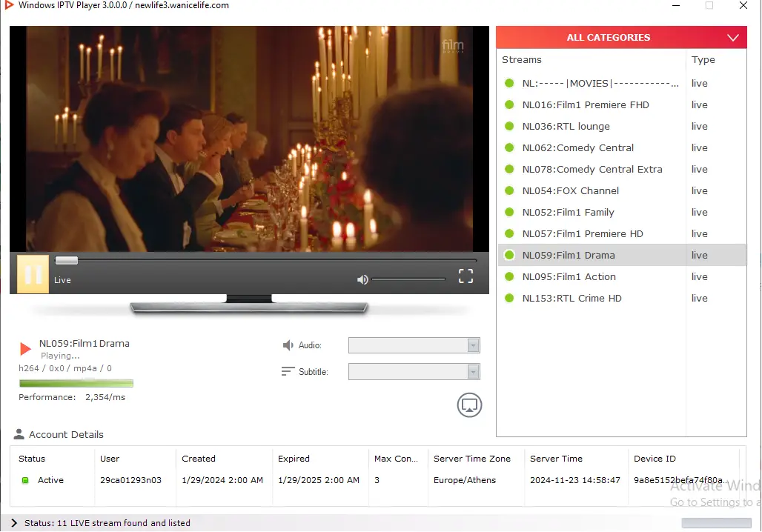The image size is (762, 532).
Task: Click the Created date 1/29/2024 2:00 AM
Action: [x=222, y=480]
